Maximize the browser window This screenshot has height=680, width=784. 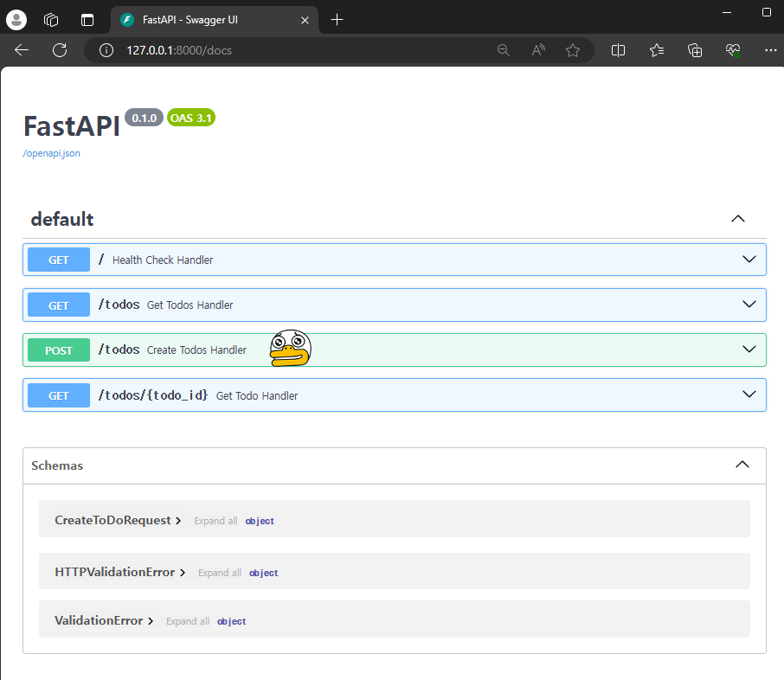click(767, 12)
